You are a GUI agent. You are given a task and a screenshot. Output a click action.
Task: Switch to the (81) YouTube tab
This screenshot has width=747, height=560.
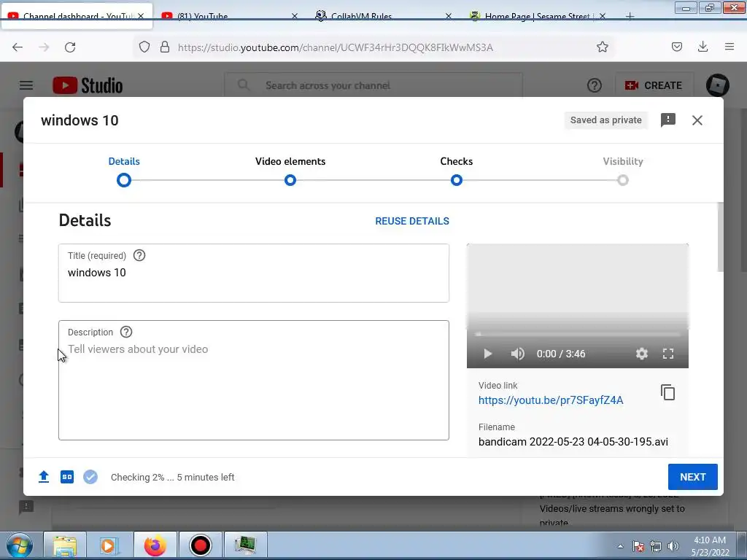point(230,16)
